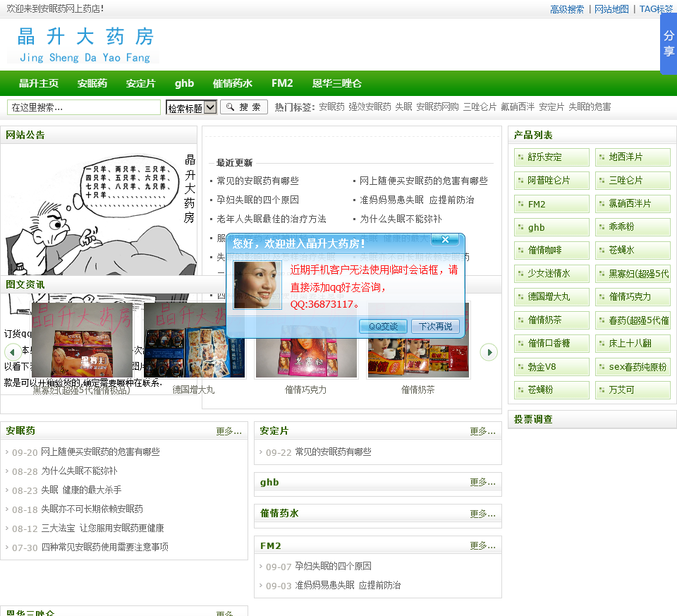This screenshot has width=677, height=616.
Task: Click the QQ交谈 button in popup
Action: pos(383,326)
